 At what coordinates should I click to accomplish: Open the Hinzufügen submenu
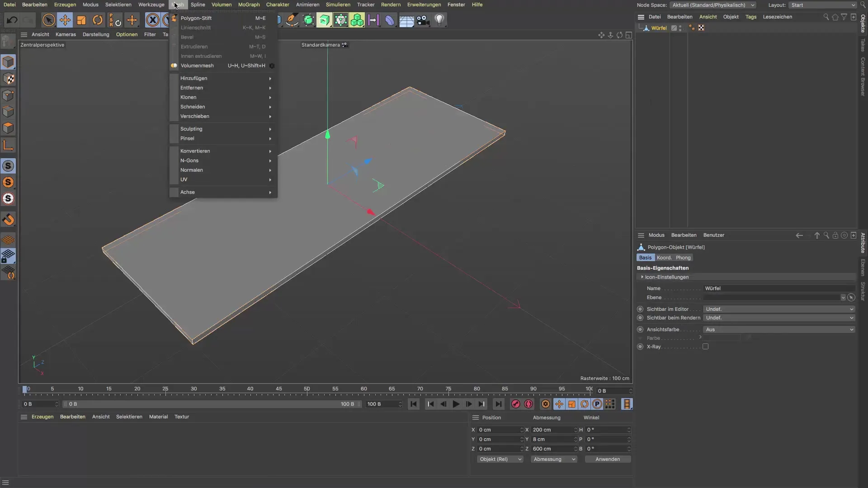pos(223,78)
